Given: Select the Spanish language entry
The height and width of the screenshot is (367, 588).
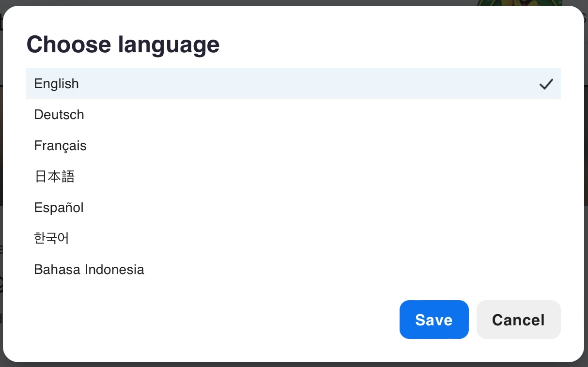Looking at the screenshot, I should click(x=294, y=207).
